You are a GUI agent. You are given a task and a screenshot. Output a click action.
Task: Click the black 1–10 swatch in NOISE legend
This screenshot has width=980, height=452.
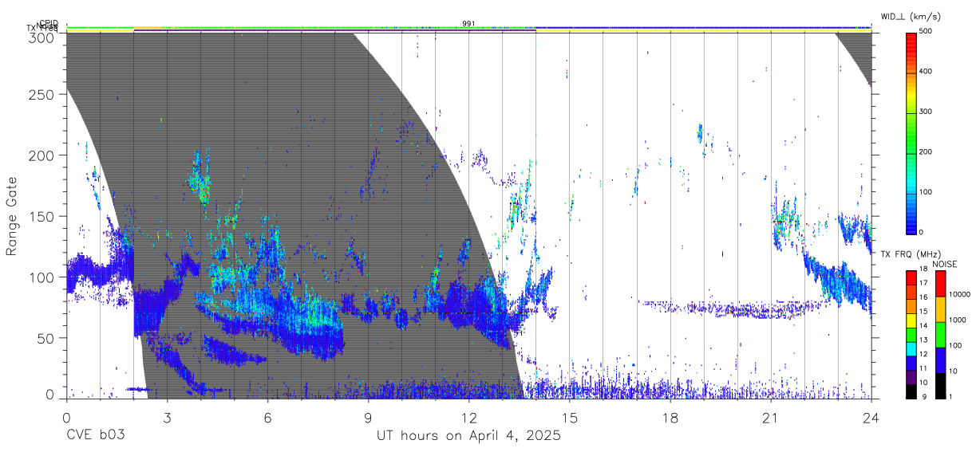pos(940,386)
